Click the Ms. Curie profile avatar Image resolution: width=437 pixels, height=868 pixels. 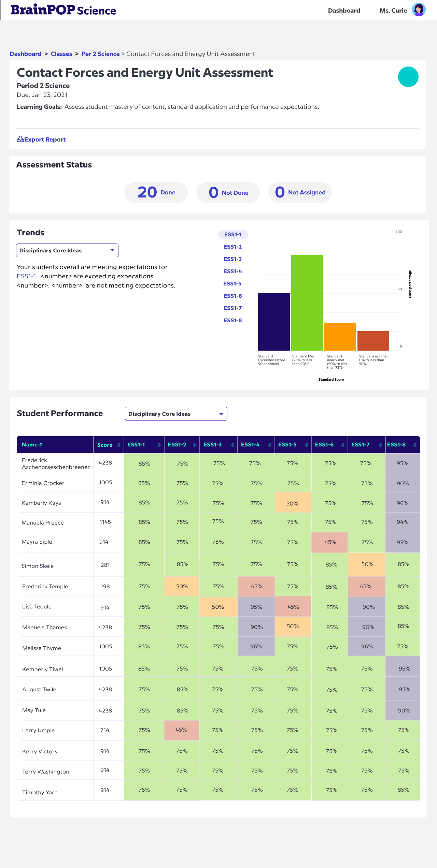[x=419, y=10]
